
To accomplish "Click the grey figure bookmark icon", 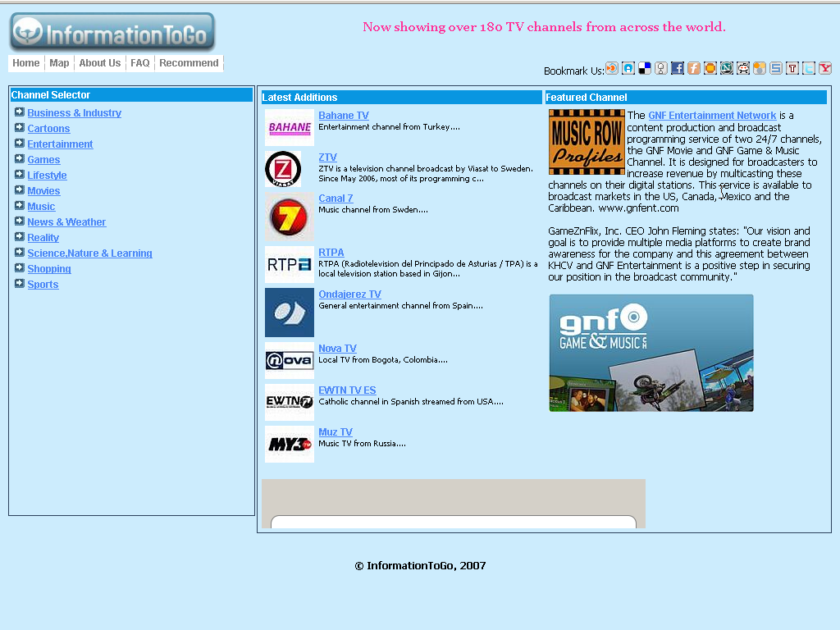I will pyautogui.click(x=661, y=68).
